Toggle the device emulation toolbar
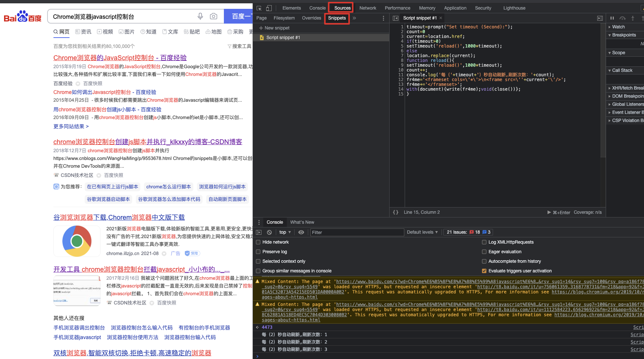This screenshot has height=359, width=644. [x=269, y=8]
